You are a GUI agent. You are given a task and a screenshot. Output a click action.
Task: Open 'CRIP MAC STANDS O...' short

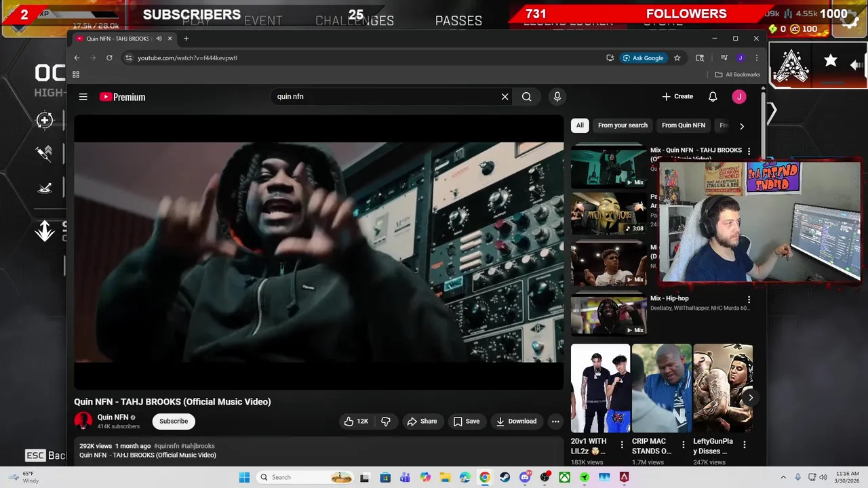661,388
